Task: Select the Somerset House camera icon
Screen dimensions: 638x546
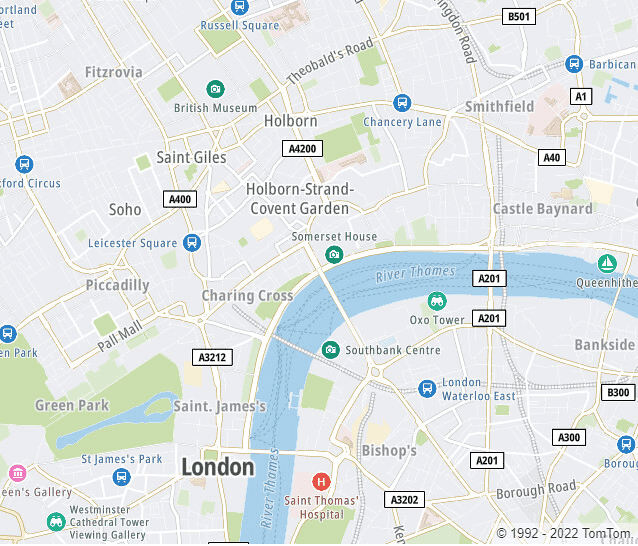Action: coord(334,255)
